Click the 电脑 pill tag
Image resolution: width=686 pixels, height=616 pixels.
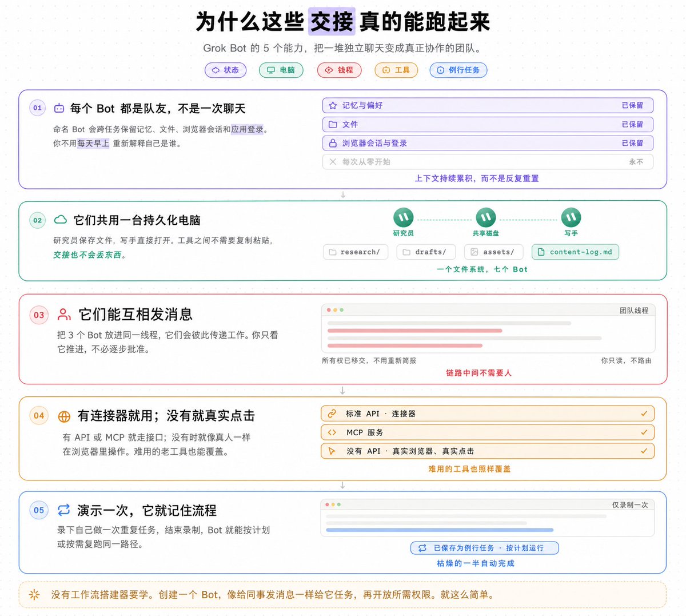281,70
